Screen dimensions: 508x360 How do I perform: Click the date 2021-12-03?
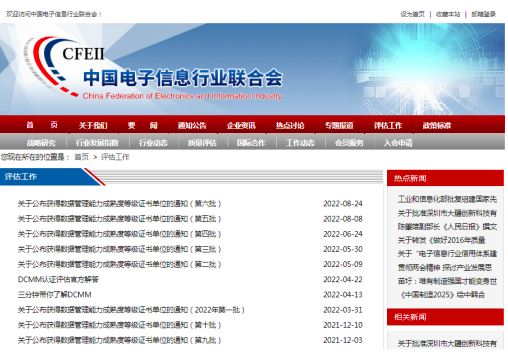tap(343, 340)
